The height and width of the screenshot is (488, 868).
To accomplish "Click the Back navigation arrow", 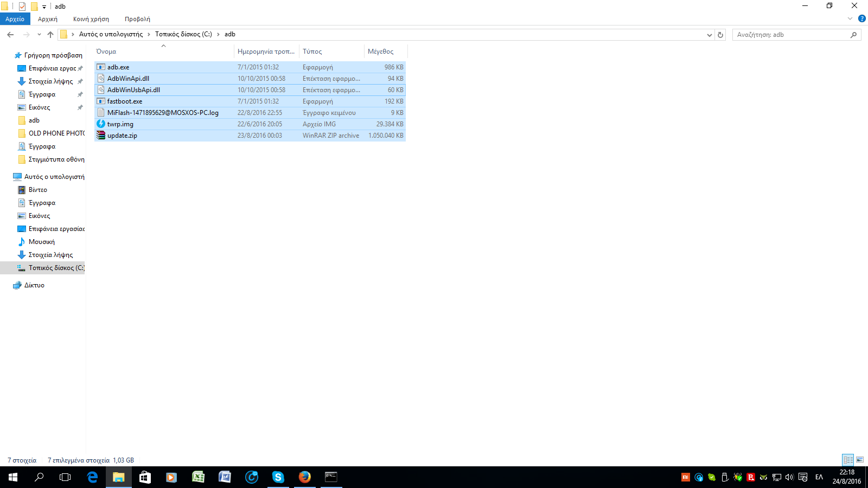I will pos(10,35).
